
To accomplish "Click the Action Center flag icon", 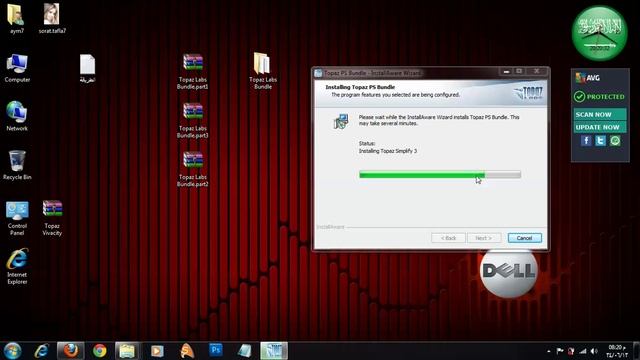I will click(x=560, y=351).
